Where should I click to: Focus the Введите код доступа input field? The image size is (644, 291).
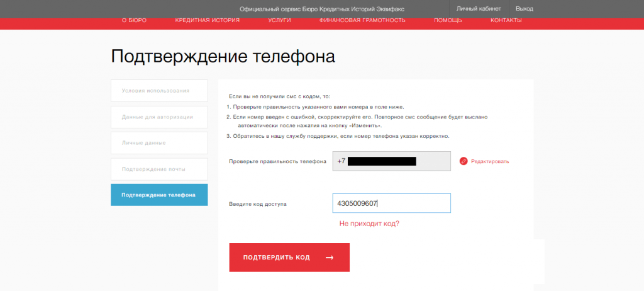(x=391, y=203)
